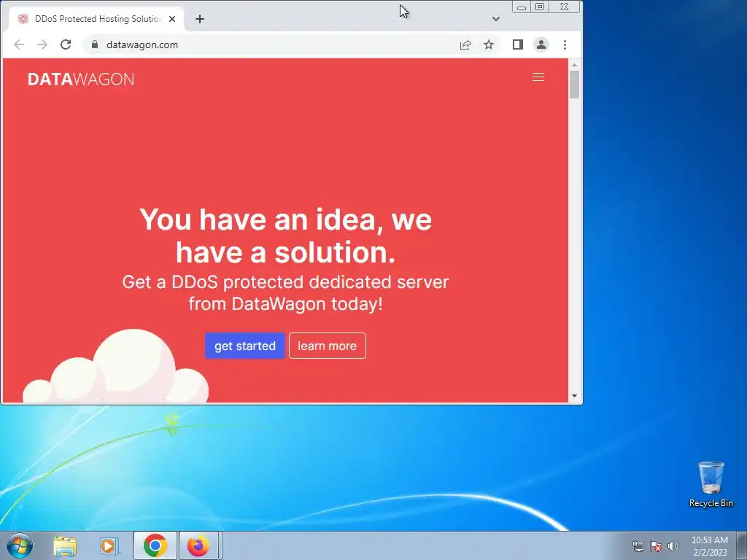747x560 pixels.
Task: Open the Chrome side panel
Action: [x=518, y=44]
